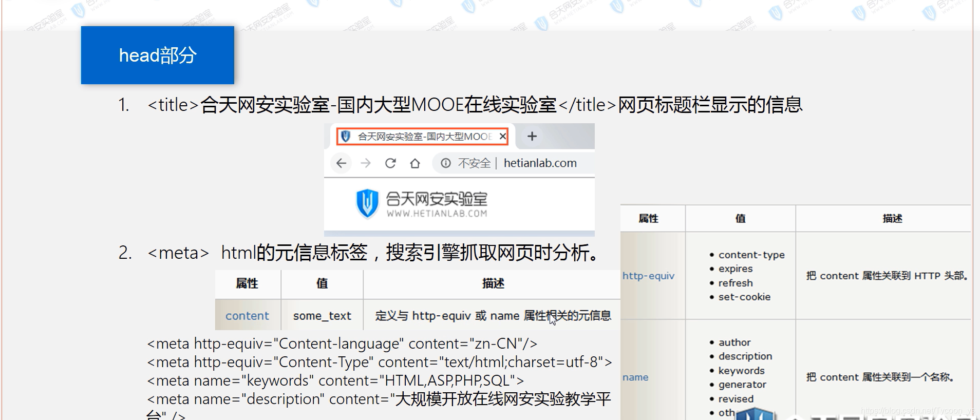Click the <meta> html的元信息标签 line
Screen dimensions: 980x420
pyautogui.click(x=373, y=253)
